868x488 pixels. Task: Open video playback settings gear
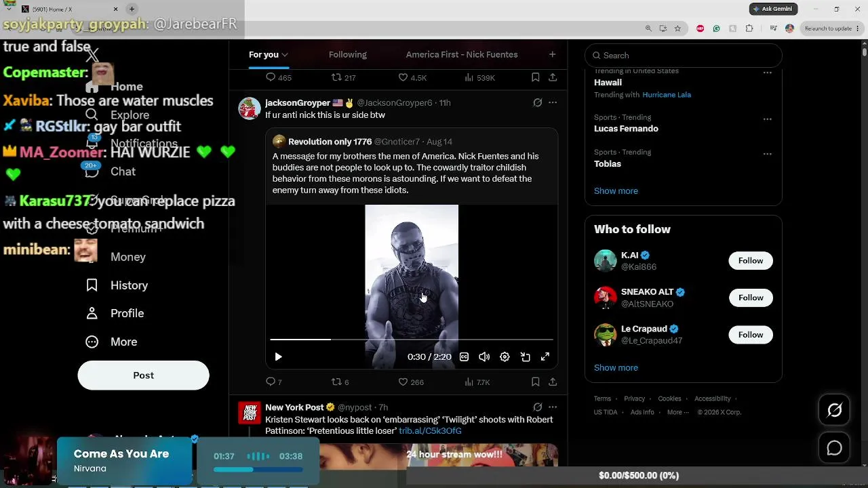point(505,357)
